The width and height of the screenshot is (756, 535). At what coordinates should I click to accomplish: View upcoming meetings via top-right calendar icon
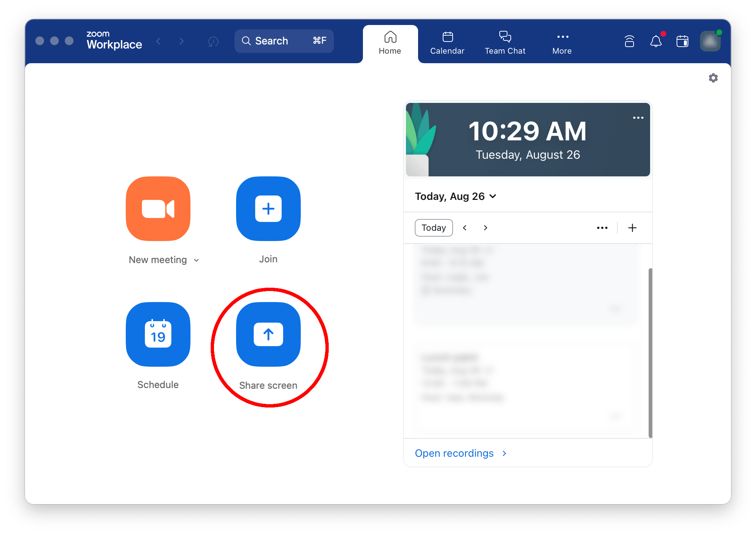(682, 41)
